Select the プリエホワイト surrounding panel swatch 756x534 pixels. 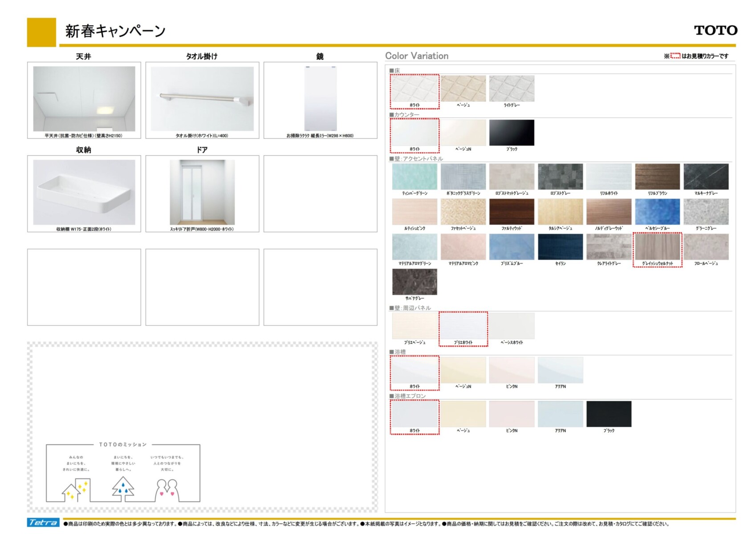(x=463, y=326)
